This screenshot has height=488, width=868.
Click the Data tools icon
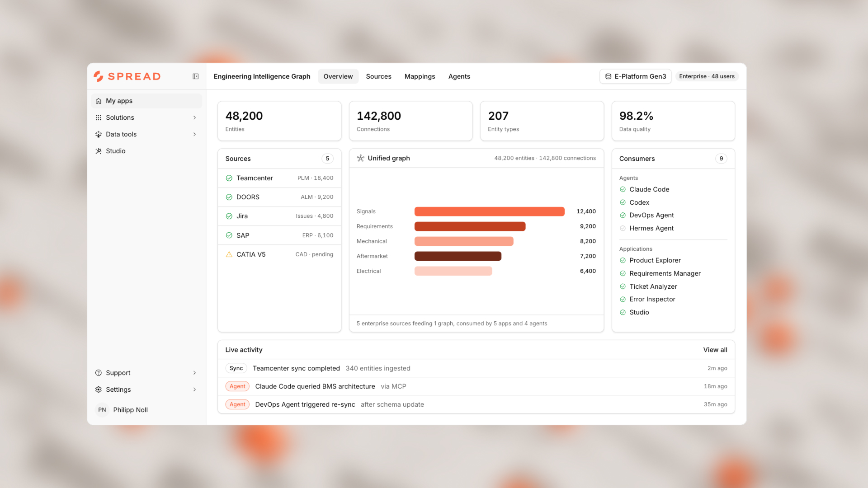coord(99,134)
